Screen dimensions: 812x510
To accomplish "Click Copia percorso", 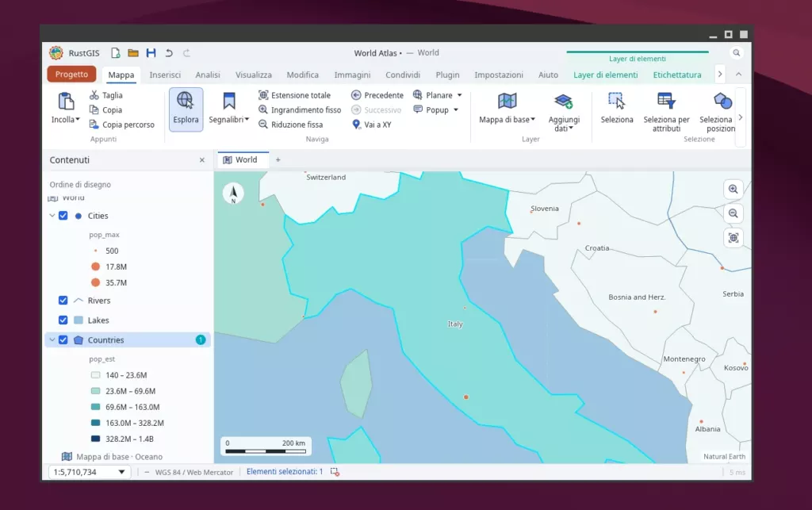I will [x=121, y=125].
